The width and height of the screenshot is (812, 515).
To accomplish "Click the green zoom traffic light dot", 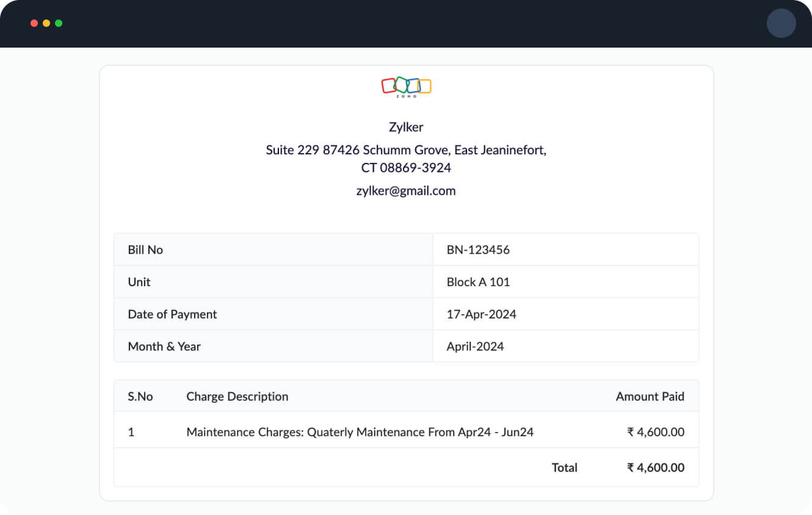I will [x=58, y=23].
